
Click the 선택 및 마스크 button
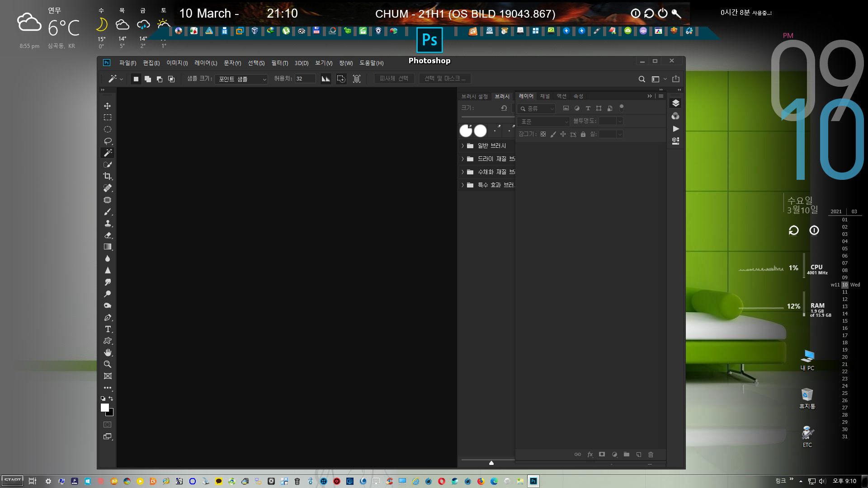pyautogui.click(x=445, y=79)
